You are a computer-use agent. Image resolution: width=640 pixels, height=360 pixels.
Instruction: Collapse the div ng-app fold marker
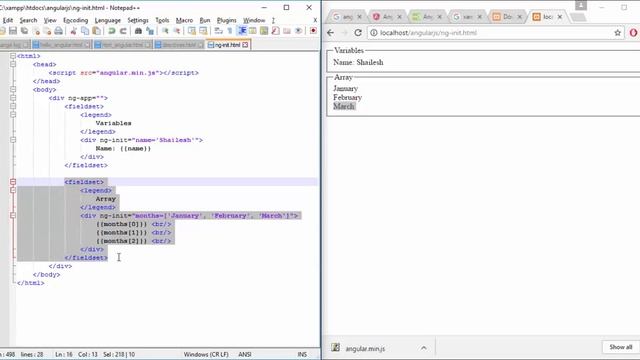(13, 98)
